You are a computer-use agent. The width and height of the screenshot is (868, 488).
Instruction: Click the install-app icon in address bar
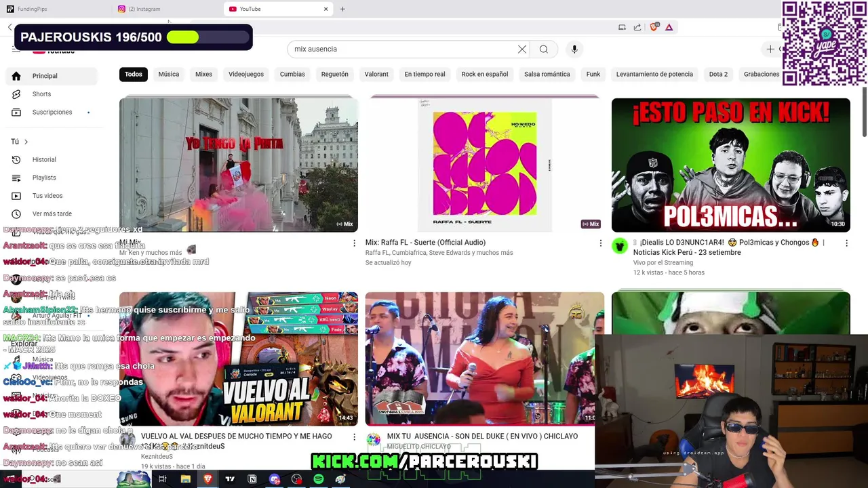[622, 27]
